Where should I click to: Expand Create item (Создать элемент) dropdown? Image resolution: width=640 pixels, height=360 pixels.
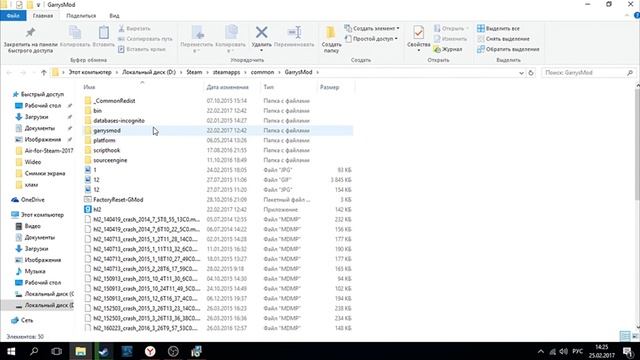tap(398, 29)
